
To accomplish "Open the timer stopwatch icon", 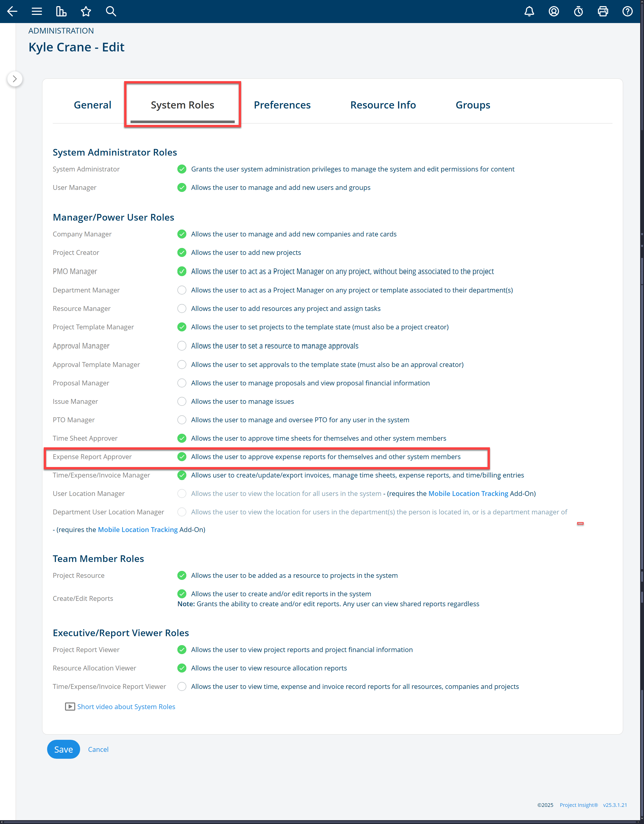I will [578, 11].
